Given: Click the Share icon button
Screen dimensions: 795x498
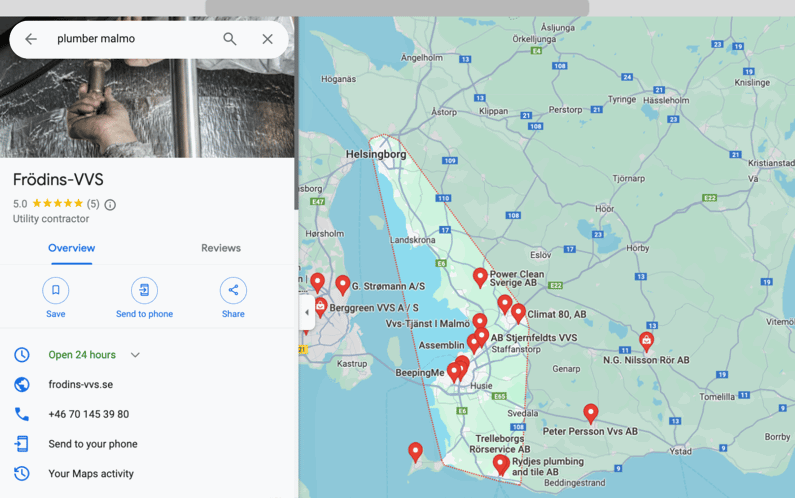Looking at the screenshot, I should click(x=233, y=290).
